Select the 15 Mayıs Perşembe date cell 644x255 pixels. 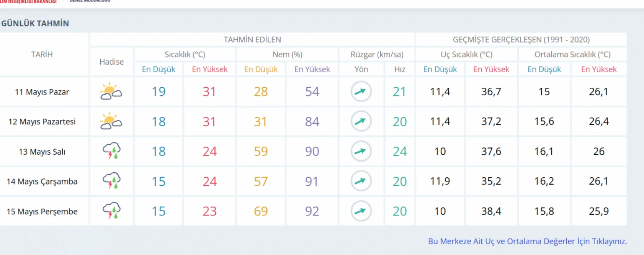pyautogui.click(x=42, y=211)
